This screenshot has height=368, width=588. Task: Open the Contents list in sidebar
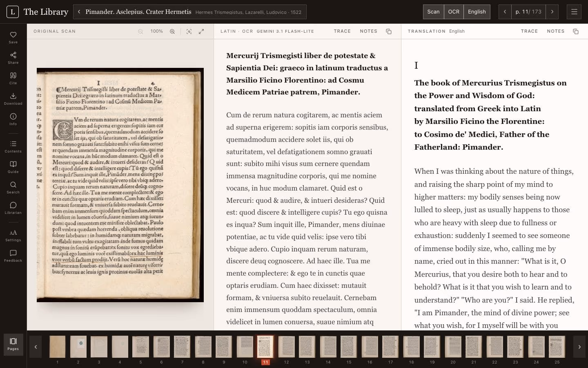(x=13, y=146)
